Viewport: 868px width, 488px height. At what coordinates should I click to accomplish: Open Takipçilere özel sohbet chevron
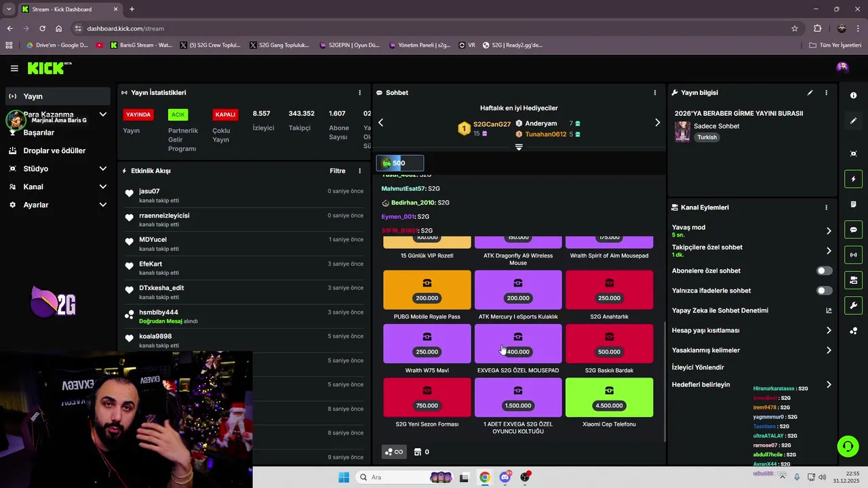coord(828,251)
